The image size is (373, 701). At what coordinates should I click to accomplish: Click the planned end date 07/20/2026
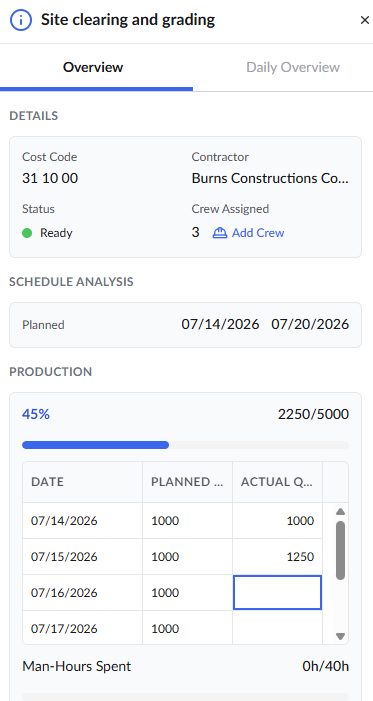(310, 324)
